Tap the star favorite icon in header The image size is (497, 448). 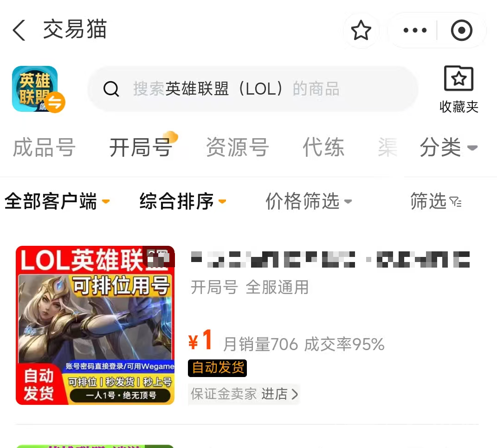[361, 31]
